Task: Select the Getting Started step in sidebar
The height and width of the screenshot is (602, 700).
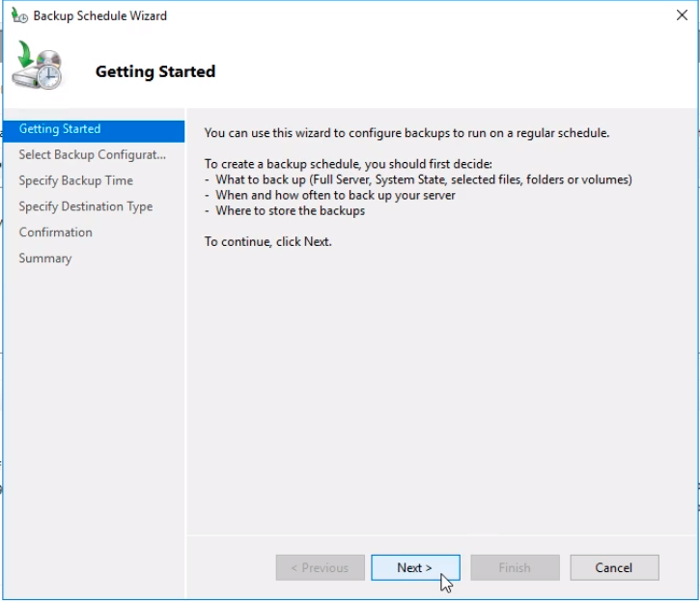Action: (x=60, y=129)
